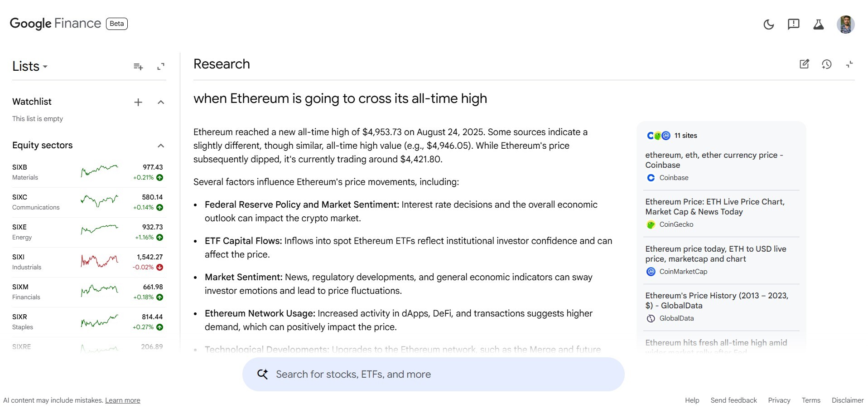Image resolution: width=868 pixels, height=409 pixels.
Task: Toggle dark mode with the moon icon
Action: [x=768, y=24]
